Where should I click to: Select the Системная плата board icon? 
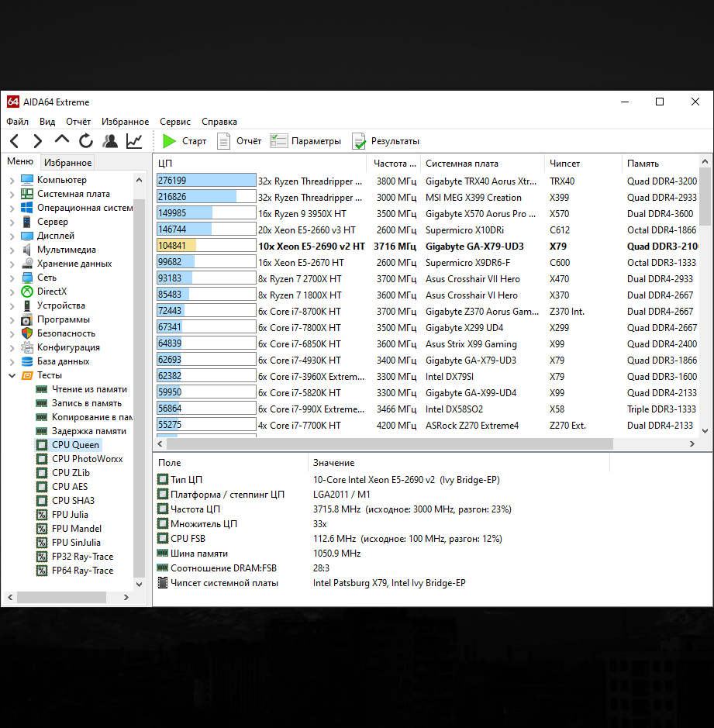point(27,194)
